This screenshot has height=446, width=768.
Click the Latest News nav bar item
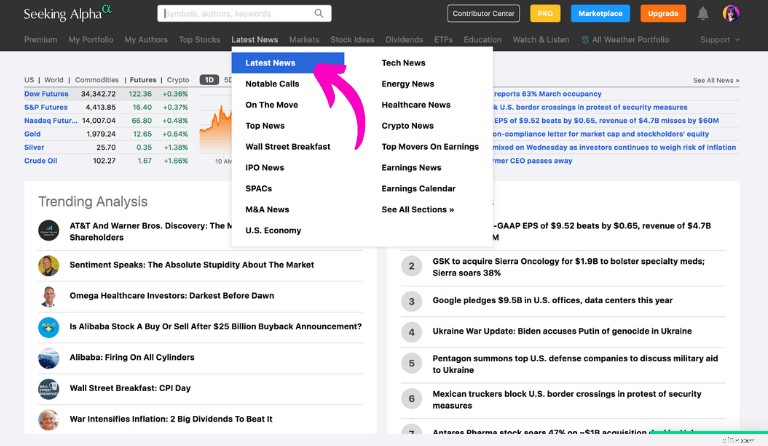pos(255,40)
